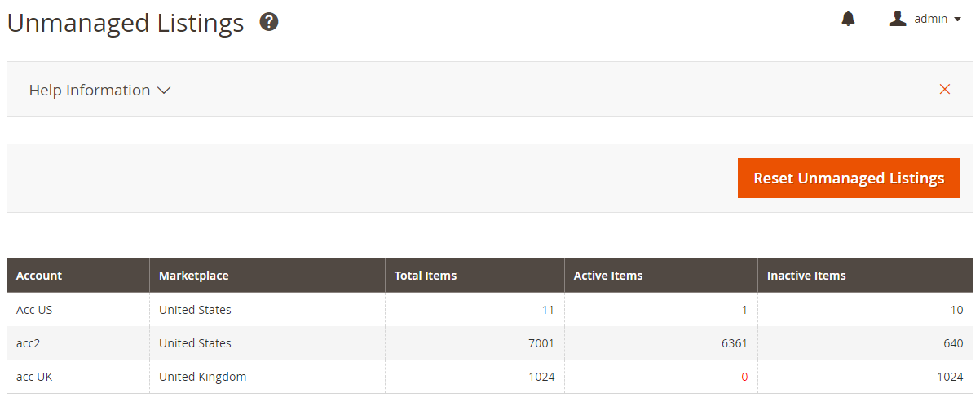Image resolution: width=980 pixels, height=402 pixels.
Task: Select the Acc US account row
Action: [x=34, y=310]
